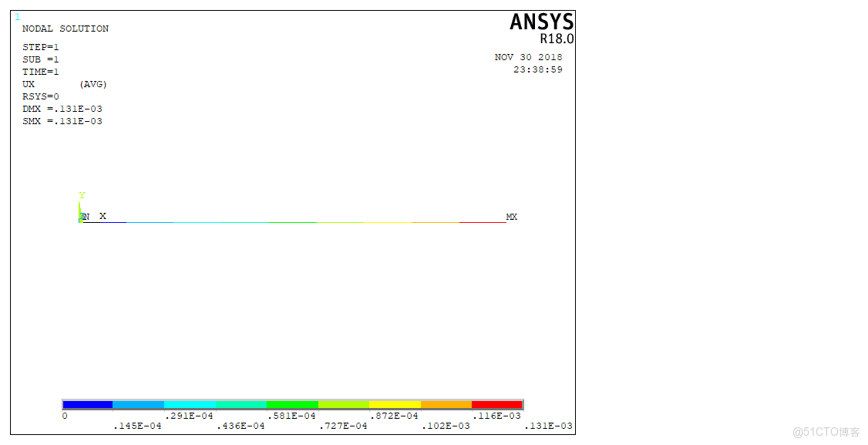868x445 pixels.
Task: Click the 23:38:59 timestamp
Action: [537, 69]
